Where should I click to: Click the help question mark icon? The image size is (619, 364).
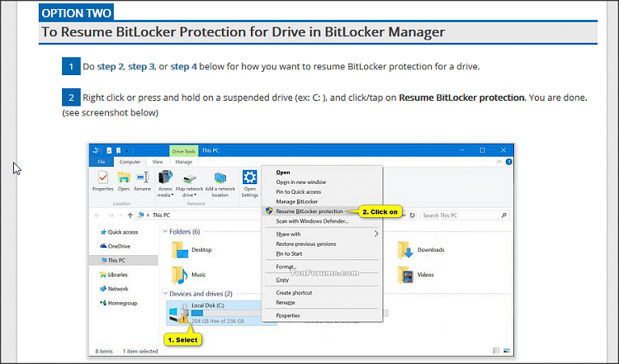[x=509, y=162]
